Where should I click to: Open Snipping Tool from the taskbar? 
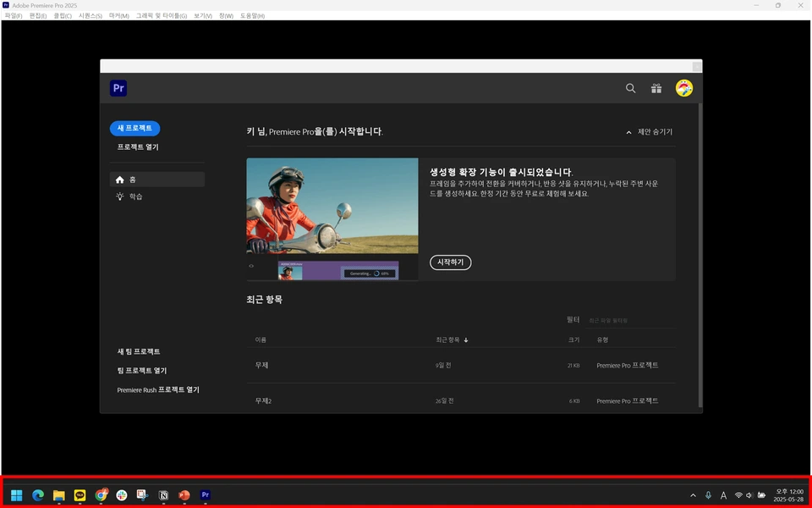[142, 495]
